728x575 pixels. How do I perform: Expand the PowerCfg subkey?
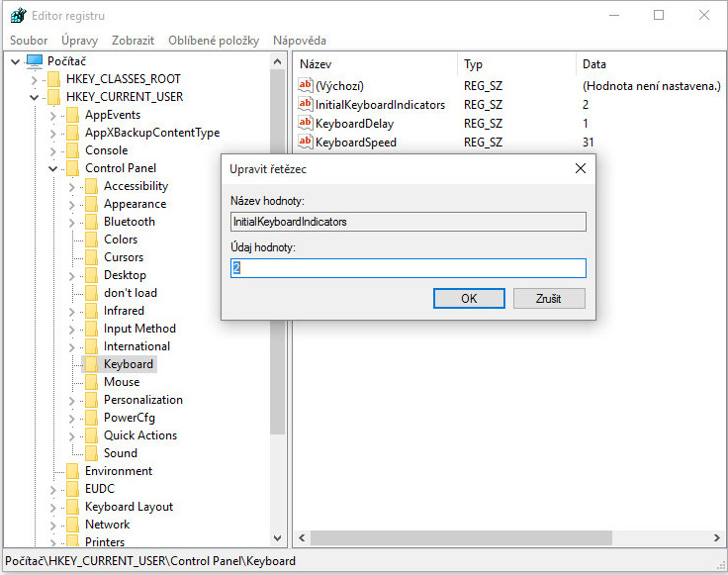click(71, 418)
